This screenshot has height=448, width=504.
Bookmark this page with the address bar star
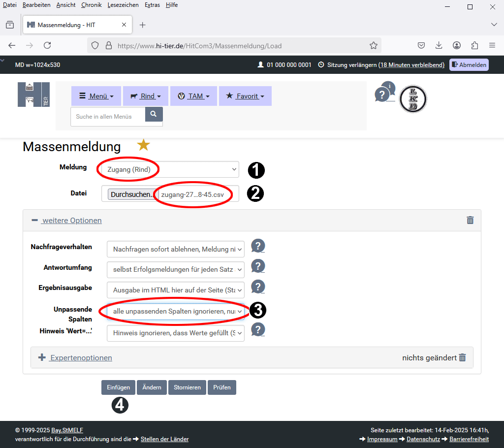(x=374, y=46)
